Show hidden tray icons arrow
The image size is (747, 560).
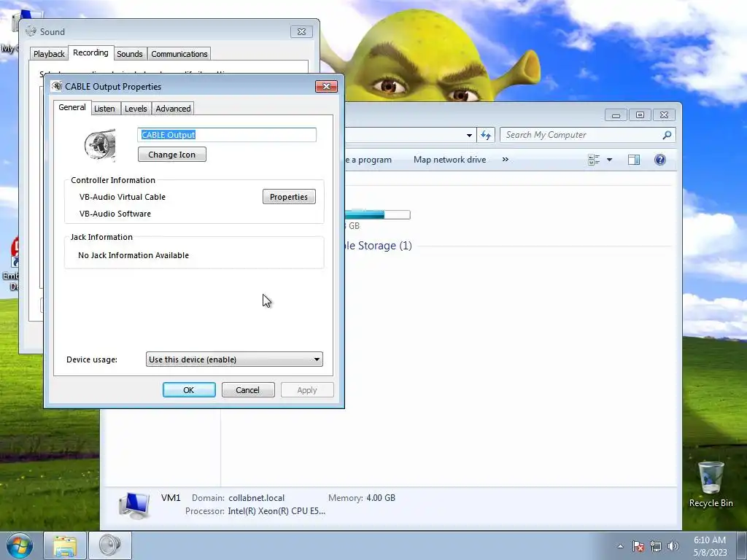click(x=620, y=546)
